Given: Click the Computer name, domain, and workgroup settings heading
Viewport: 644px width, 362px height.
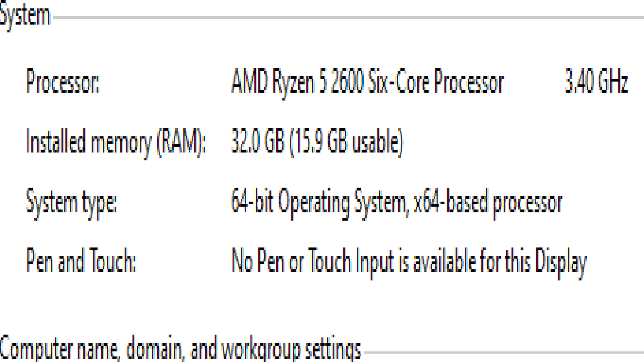Looking at the screenshot, I should (181, 349).
